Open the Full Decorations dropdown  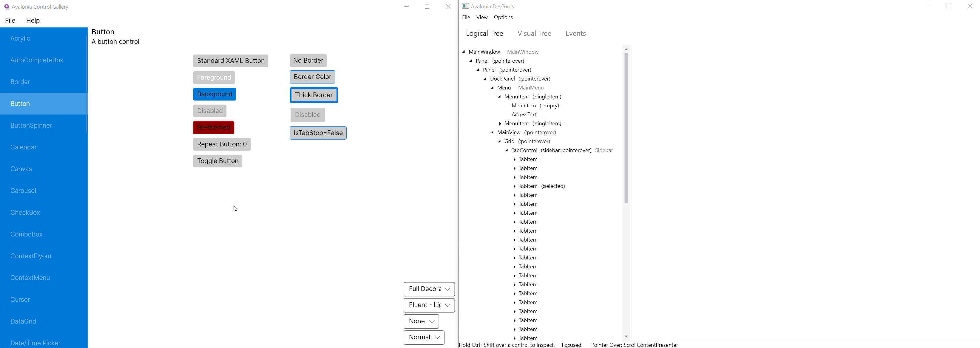click(x=429, y=289)
